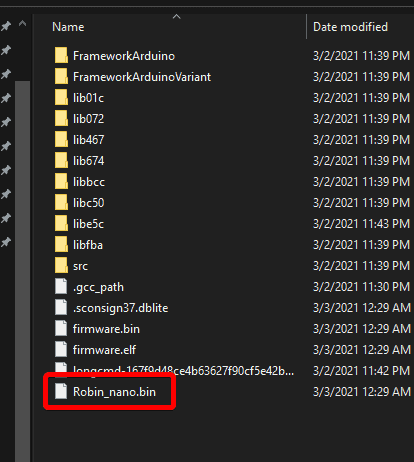414x462 pixels.
Task: Select the firmware.bin file icon
Action: coord(61,328)
